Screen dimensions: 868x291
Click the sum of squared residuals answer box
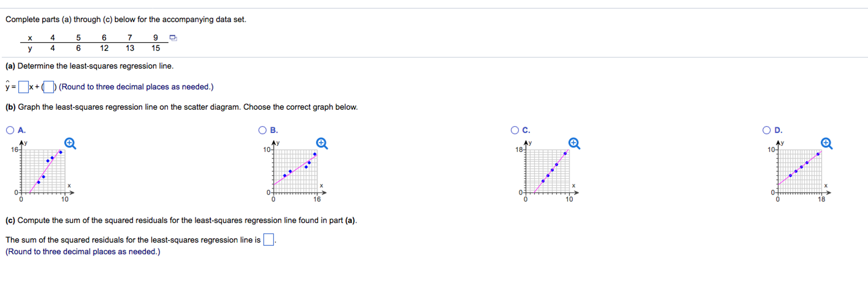(268, 239)
